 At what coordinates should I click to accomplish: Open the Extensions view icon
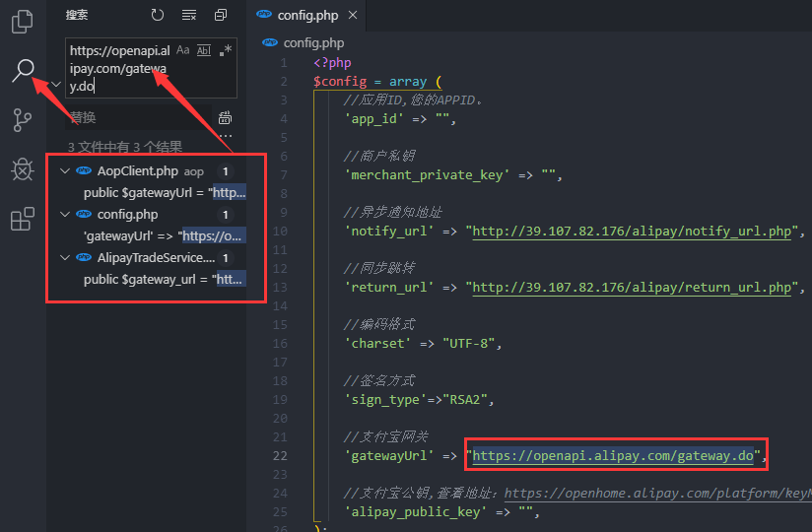[23, 219]
